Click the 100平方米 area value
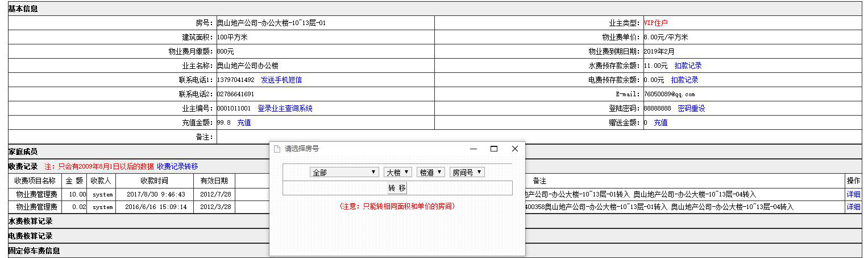The image size is (868, 258). [x=232, y=37]
